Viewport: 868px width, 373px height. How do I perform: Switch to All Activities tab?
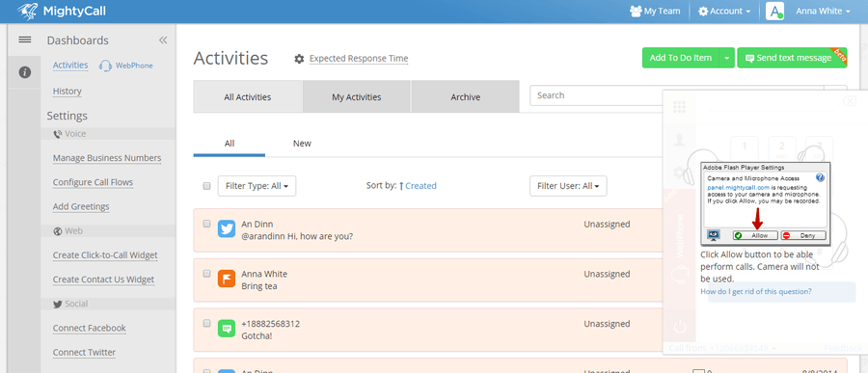248,96
